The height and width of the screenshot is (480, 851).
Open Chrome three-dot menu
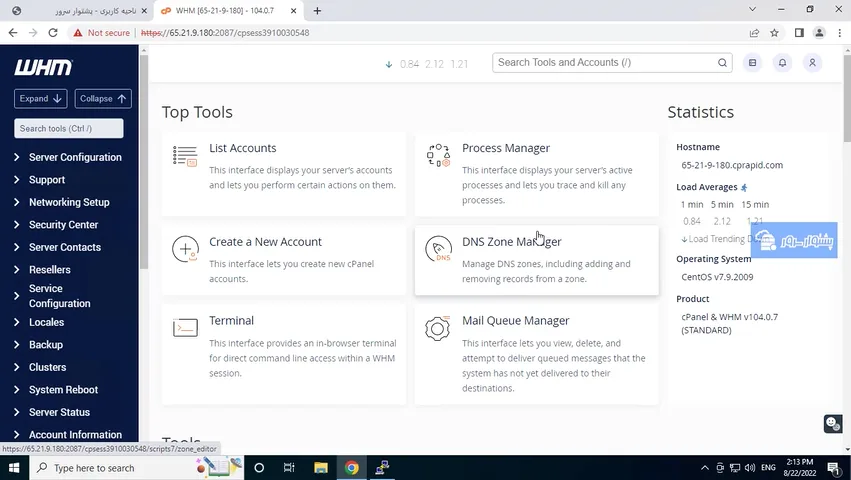(839, 33)
